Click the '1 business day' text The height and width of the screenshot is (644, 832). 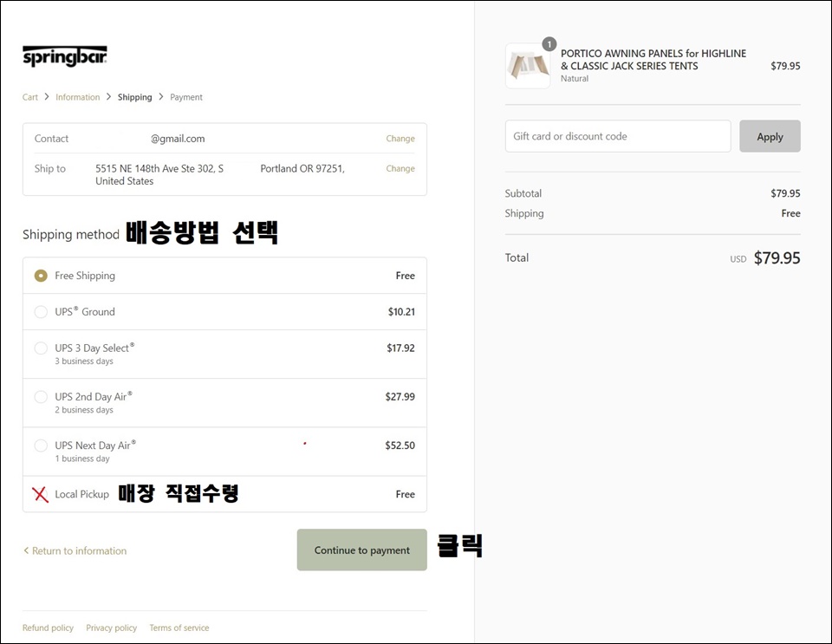click(82, 459)
